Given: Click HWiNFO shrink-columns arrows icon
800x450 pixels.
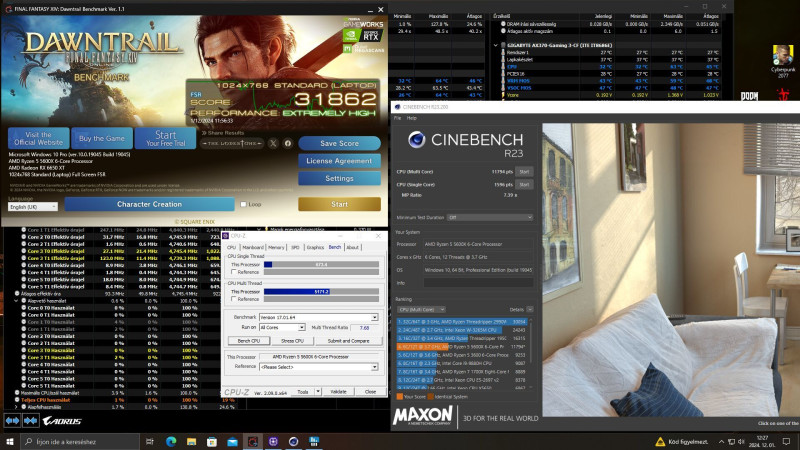Looking at the screenshot, I should tap(31, 421).
